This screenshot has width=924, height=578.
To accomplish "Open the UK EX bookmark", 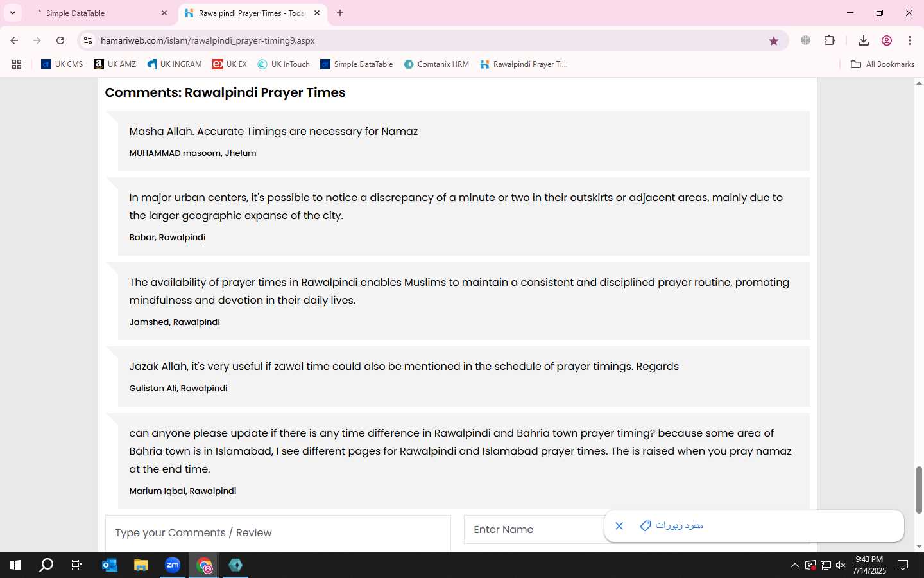I will (x=230, y=64).
